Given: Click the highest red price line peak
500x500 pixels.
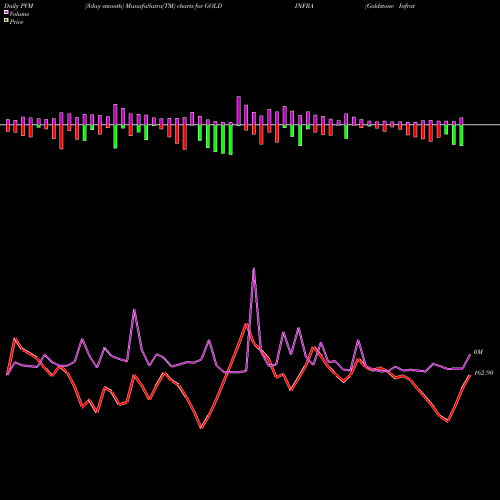Looking at the screenshot, I should tap(246, 324).
